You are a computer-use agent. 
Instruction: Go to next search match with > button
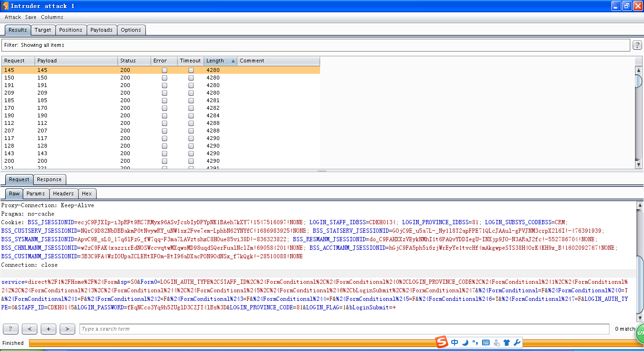pos(67,329)
